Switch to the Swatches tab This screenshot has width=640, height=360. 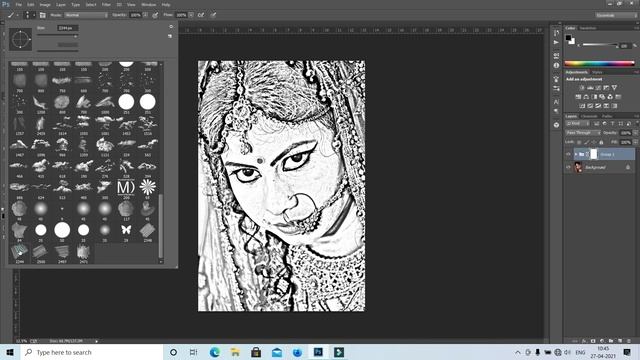[588, 28]
